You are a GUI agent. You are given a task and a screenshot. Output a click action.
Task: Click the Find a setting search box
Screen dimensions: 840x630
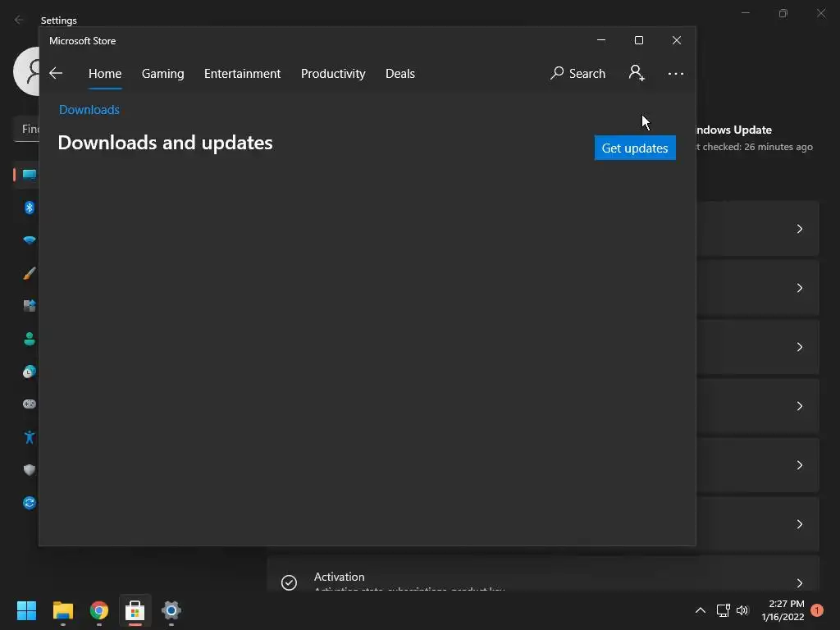26,129
